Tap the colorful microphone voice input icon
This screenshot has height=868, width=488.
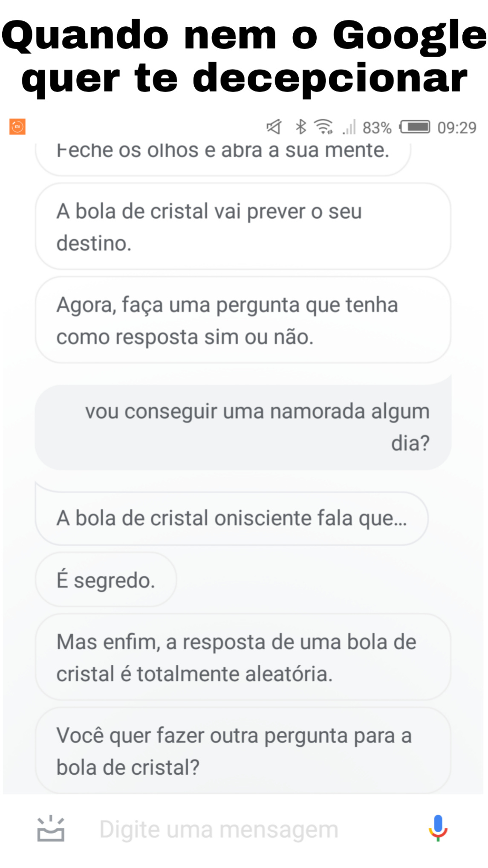click(438, 828)
